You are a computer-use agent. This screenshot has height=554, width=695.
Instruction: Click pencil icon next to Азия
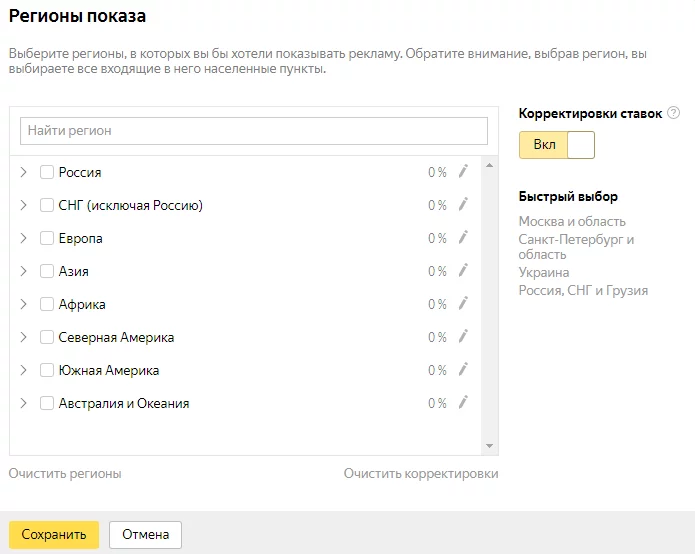pyautogui.click(x=463, y=270)
